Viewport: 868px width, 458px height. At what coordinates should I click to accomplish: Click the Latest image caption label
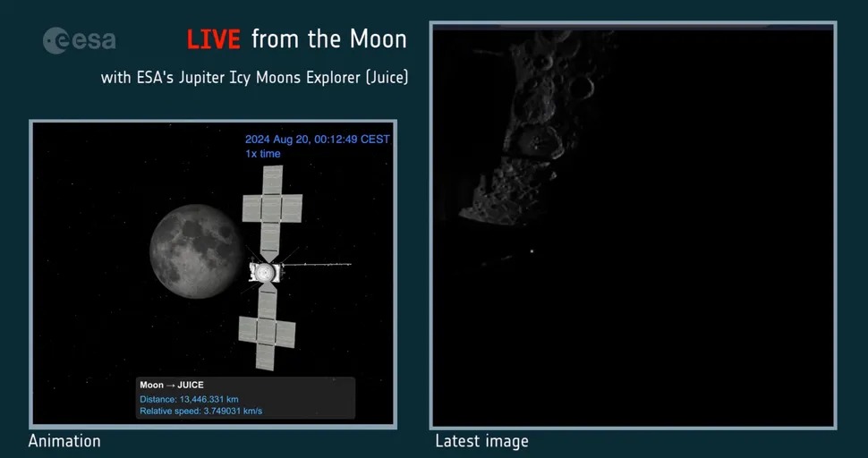coord(481,441)
